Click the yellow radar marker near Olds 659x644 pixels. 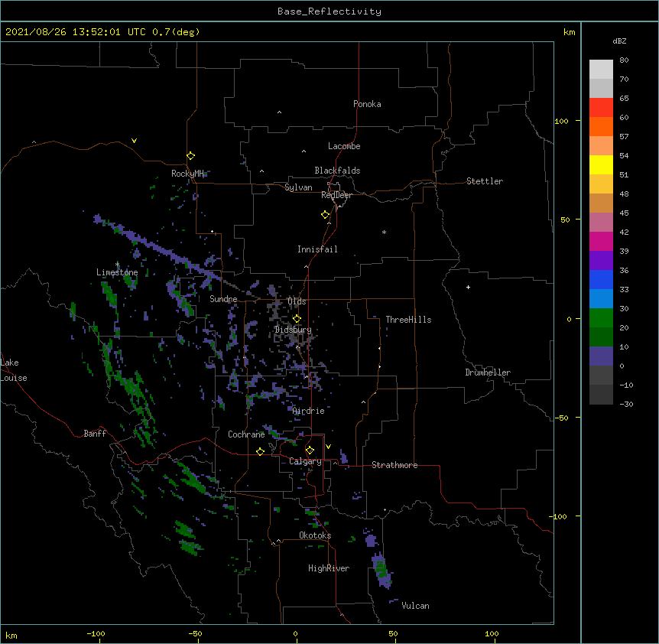297,319
